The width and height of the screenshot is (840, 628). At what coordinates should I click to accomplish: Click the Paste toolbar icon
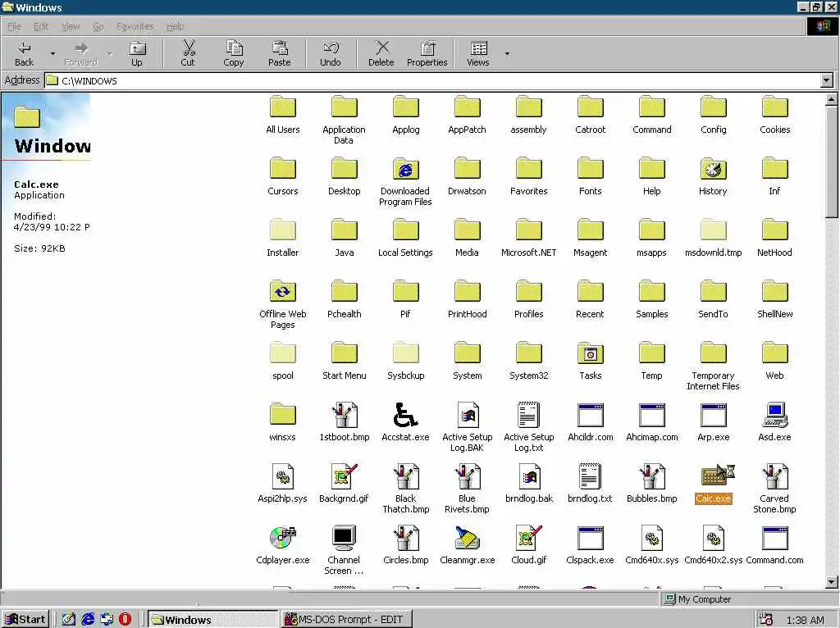[x=279, y=53]
